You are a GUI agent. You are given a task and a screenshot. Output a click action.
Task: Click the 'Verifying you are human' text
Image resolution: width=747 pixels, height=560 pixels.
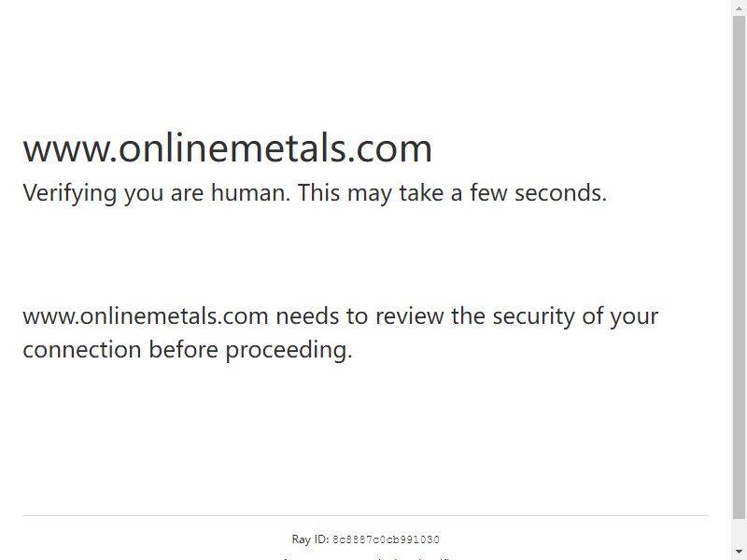click(x=156, y=193)
